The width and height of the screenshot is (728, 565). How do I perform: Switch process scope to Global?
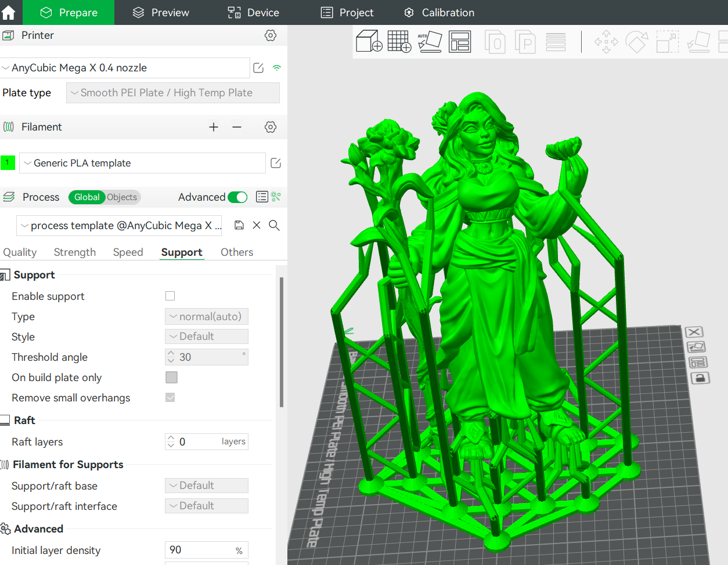tap(87, 197)
